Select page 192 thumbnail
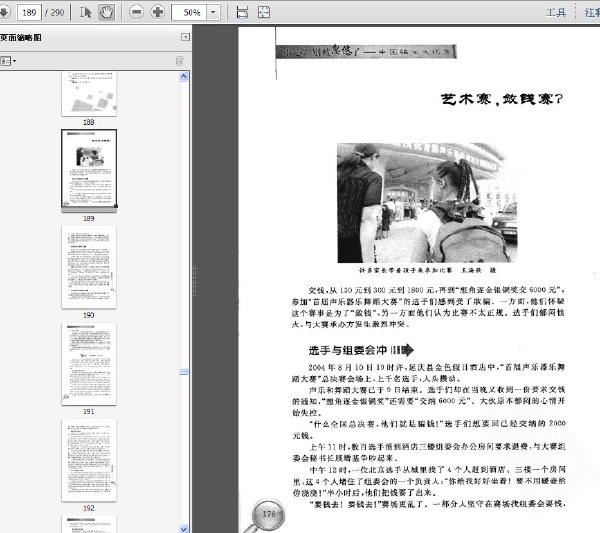Viewport: 600px width, 533px height. (89, 460)
